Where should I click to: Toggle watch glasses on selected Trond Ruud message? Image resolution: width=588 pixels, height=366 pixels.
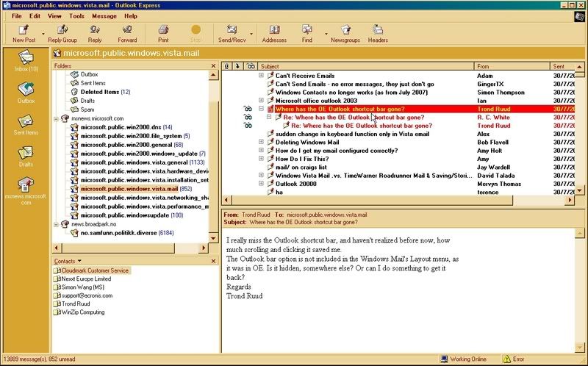click(x=248, y=109)
